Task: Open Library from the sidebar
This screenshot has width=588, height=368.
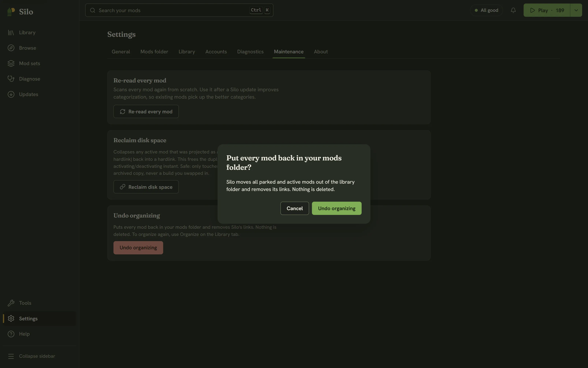Action: [x=39, y=32]
